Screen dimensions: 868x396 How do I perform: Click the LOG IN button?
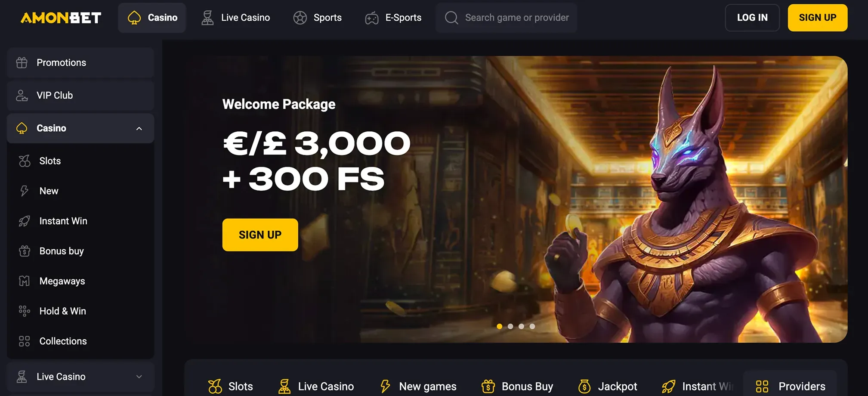pyautogui.click(x=752, y=18)
